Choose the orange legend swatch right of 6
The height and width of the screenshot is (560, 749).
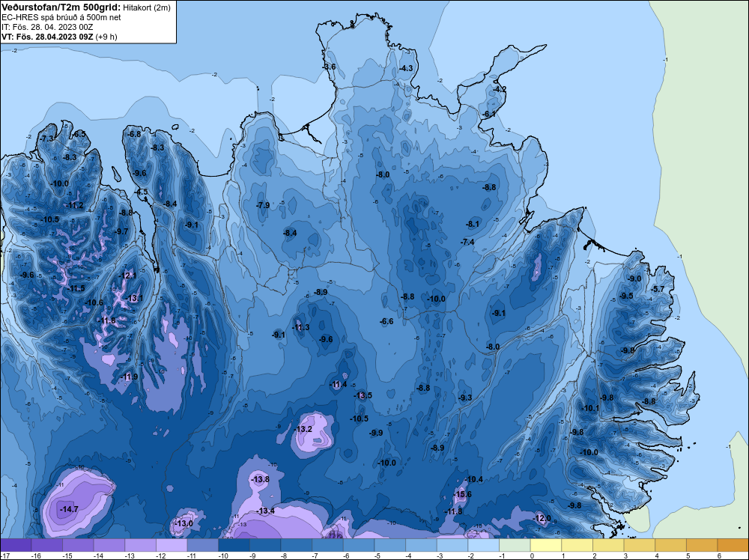click(x=733, y=545)
